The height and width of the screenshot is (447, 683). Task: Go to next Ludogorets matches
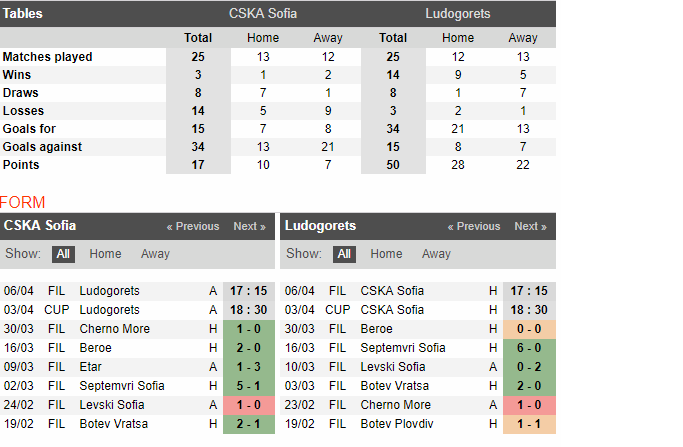[x=530, y=227]
